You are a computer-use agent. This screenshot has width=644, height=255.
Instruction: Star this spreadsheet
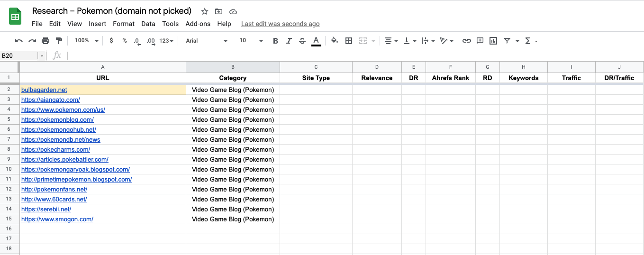tap(204, 11)
